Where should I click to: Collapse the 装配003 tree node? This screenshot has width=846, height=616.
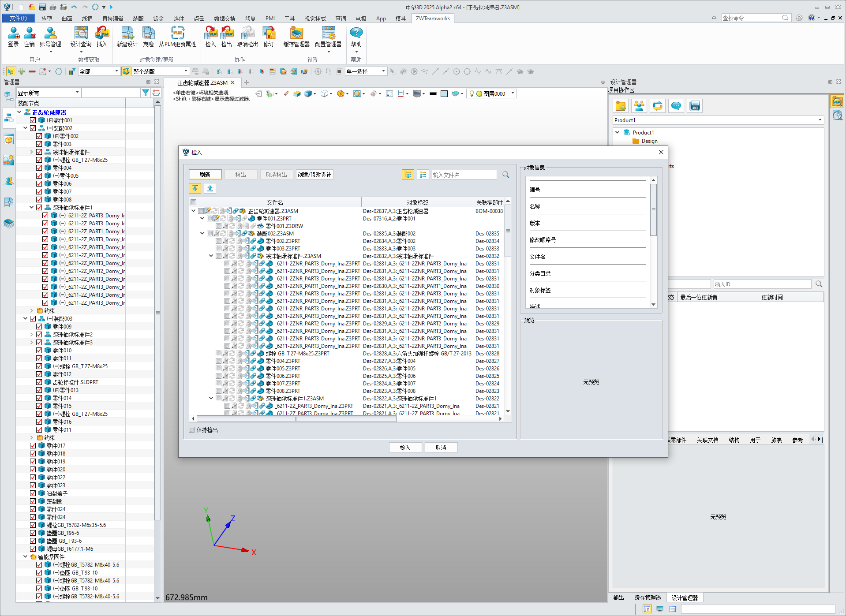coord(26,319)
